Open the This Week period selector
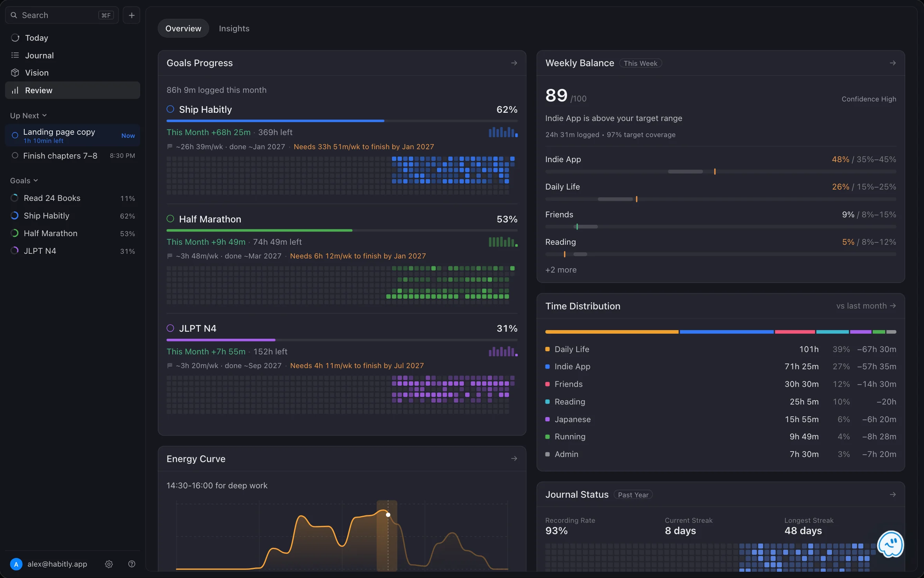 (x=641, y=63)
